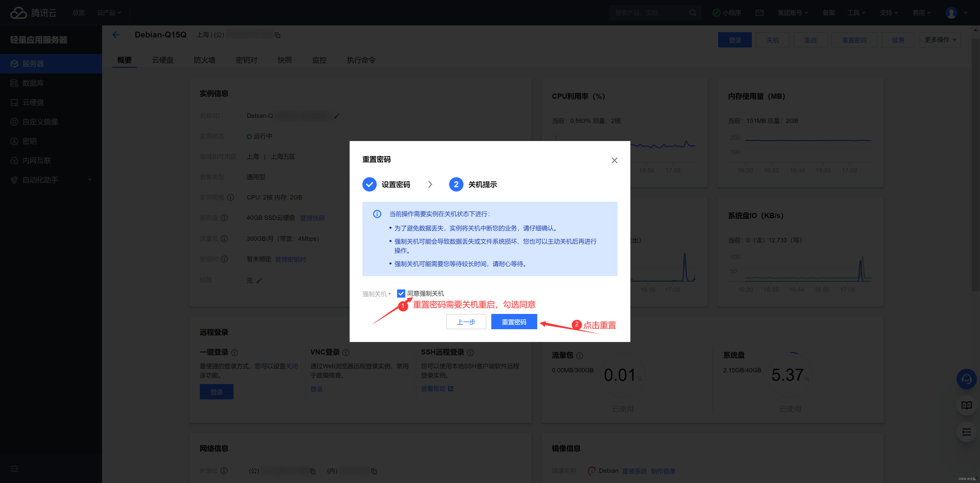Expand the 集团账号 dropdown
This screenshot has height=483, width=980.
tap(793, 13)
